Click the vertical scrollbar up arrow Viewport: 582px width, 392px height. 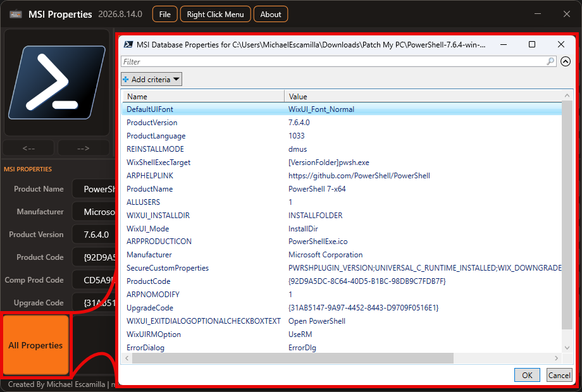click(567, 95)
